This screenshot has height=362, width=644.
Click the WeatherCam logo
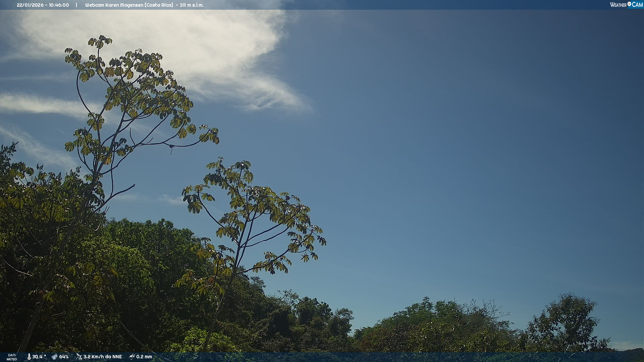pos(626,5)
